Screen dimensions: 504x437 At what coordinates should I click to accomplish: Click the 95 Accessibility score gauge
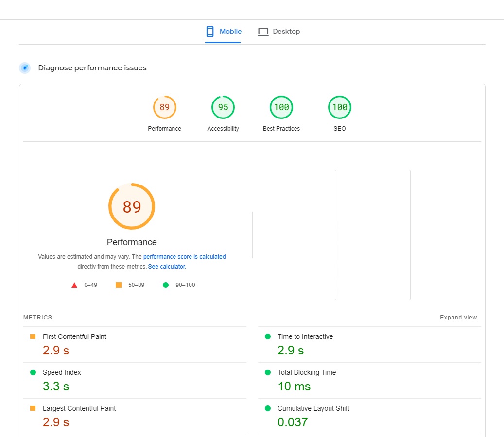pyautogui.click(x=223, y=107)
